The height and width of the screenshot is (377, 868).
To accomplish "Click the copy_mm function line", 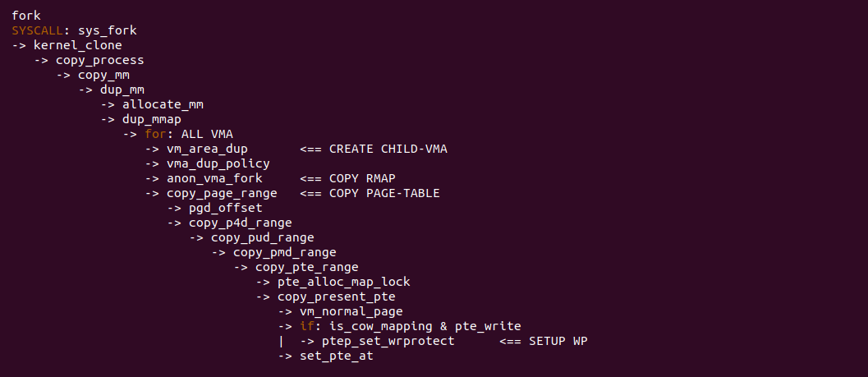I will (103, 75).
